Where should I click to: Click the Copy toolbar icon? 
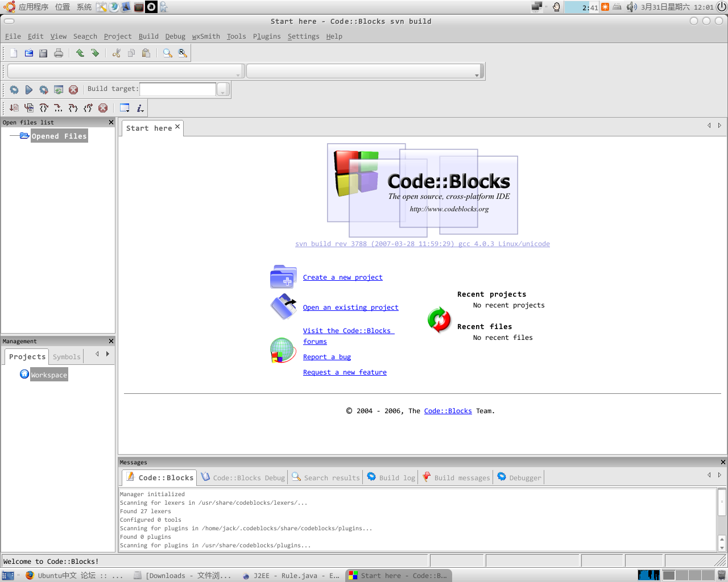131,53
